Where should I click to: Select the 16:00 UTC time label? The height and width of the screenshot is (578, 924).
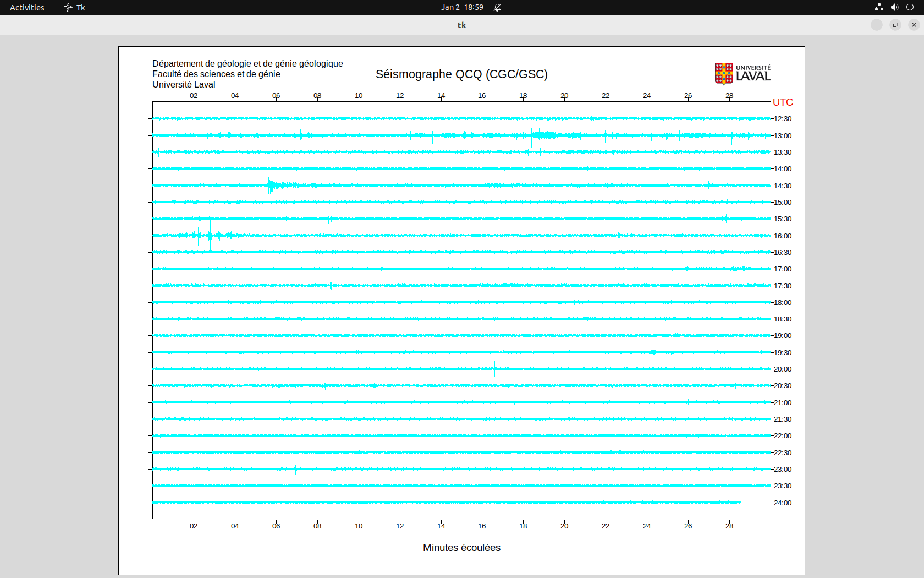click(783, 236)
